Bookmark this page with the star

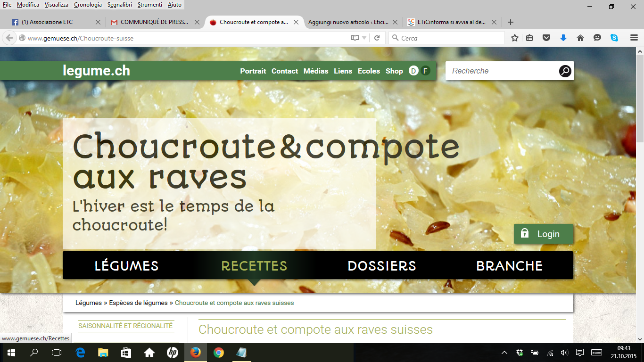tap(515, 38)
